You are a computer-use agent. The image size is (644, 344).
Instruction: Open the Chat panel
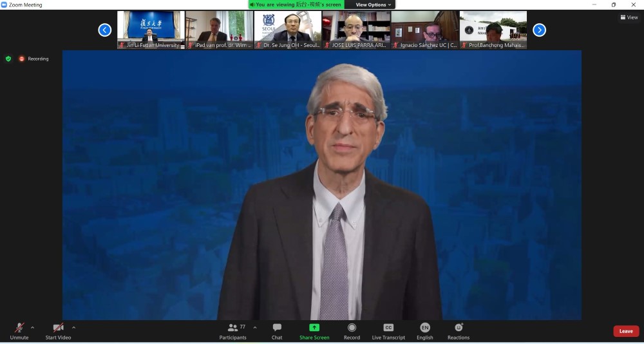coord(277,328)
